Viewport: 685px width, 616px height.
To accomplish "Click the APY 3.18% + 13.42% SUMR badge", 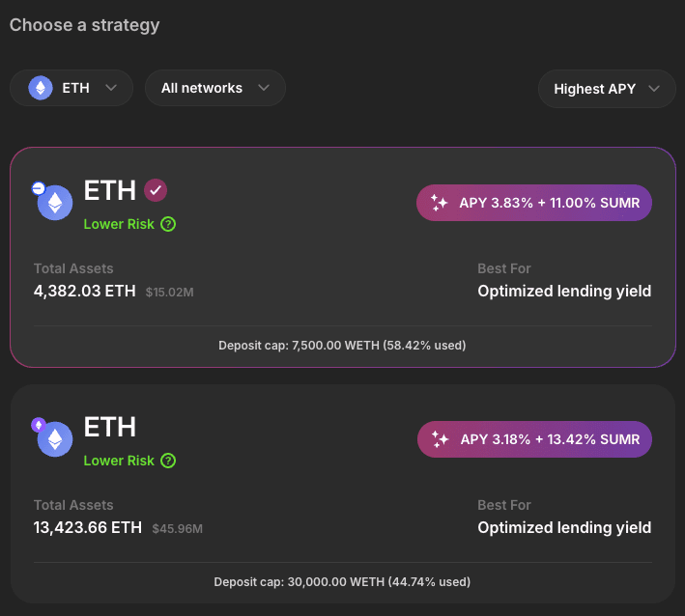I will [534, 439].
